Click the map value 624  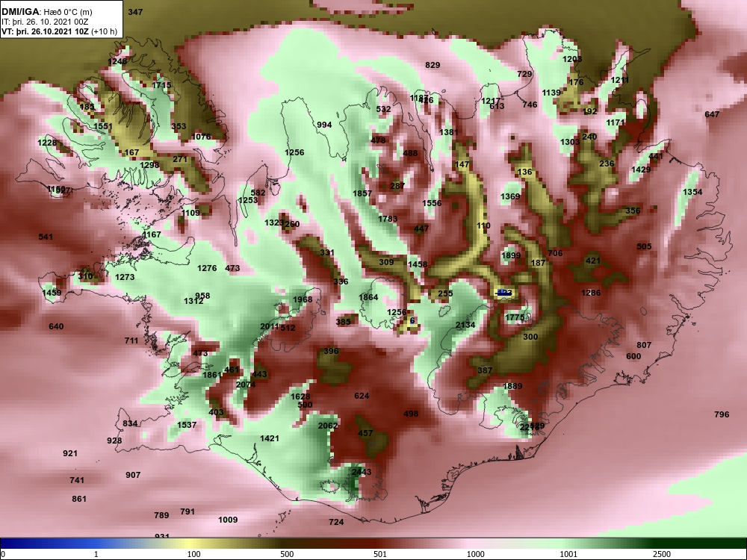coord(362,396)
